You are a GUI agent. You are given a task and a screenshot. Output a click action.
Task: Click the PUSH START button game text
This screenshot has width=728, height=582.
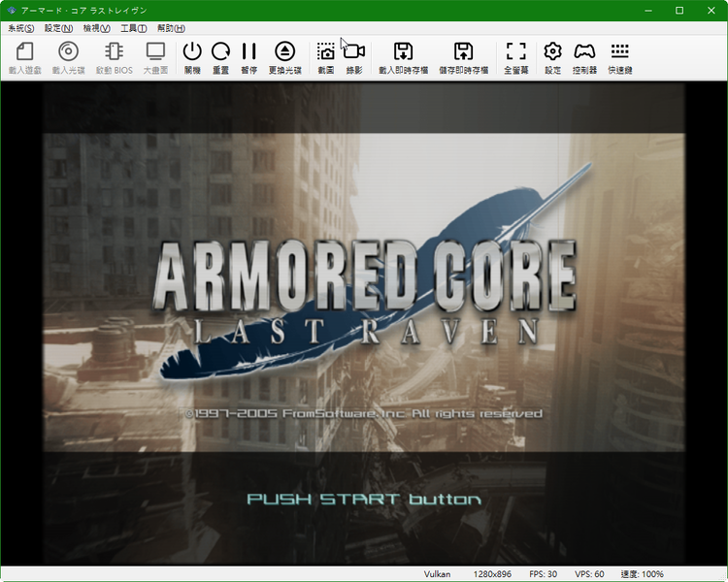[364, 500]
